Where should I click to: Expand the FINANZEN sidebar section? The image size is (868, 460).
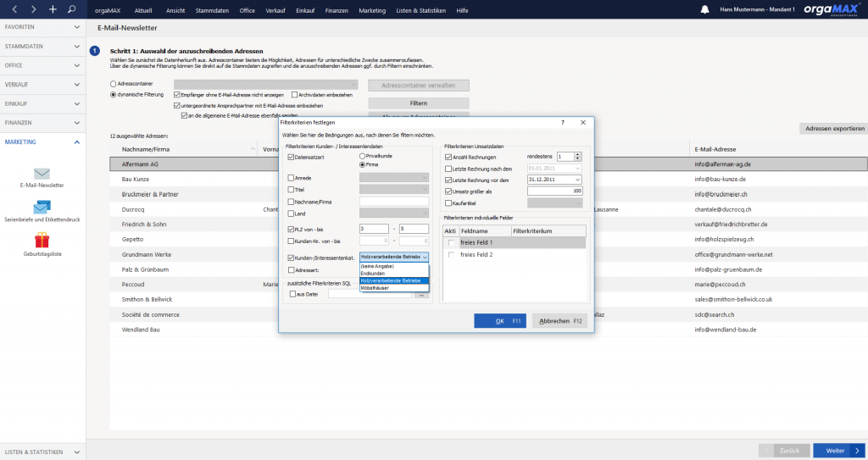pyautogui.click(x=42, y=123)
